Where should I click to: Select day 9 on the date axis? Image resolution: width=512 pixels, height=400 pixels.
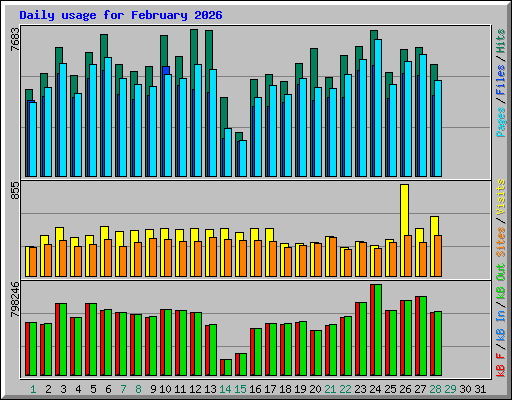153,389
